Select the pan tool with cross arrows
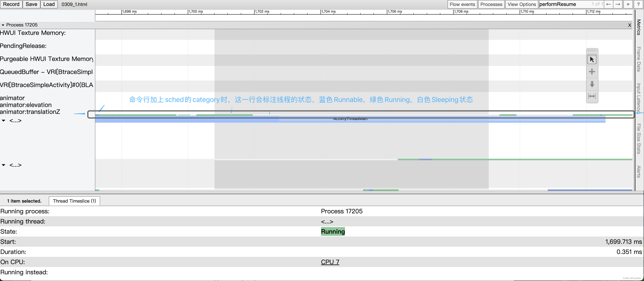The height and width of the screenshot is (281, 644). [x=592, y=72]
